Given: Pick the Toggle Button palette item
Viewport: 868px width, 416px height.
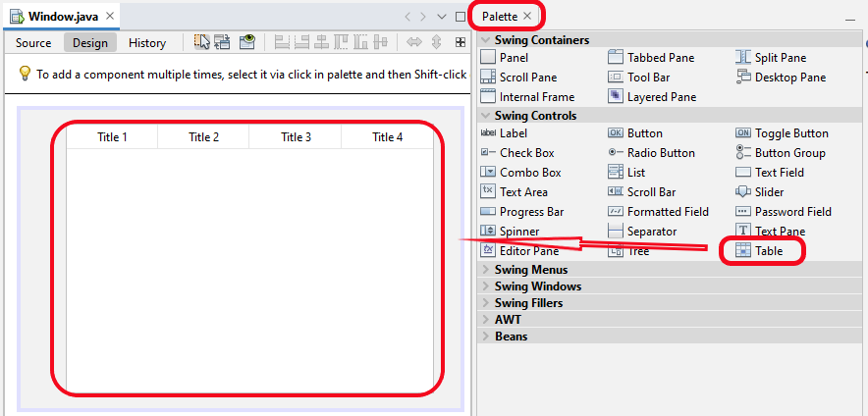Looking at the screenshot, I should tap(790, 133).
